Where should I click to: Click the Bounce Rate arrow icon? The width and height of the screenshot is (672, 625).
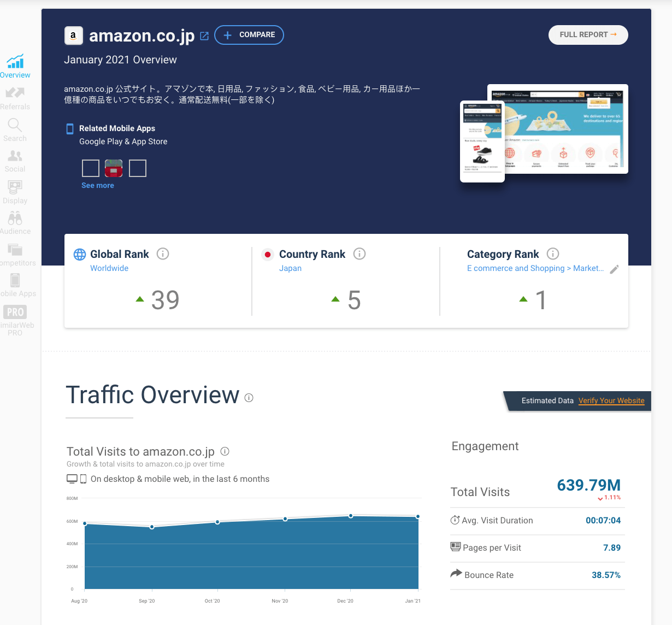(x=456, y=573)
